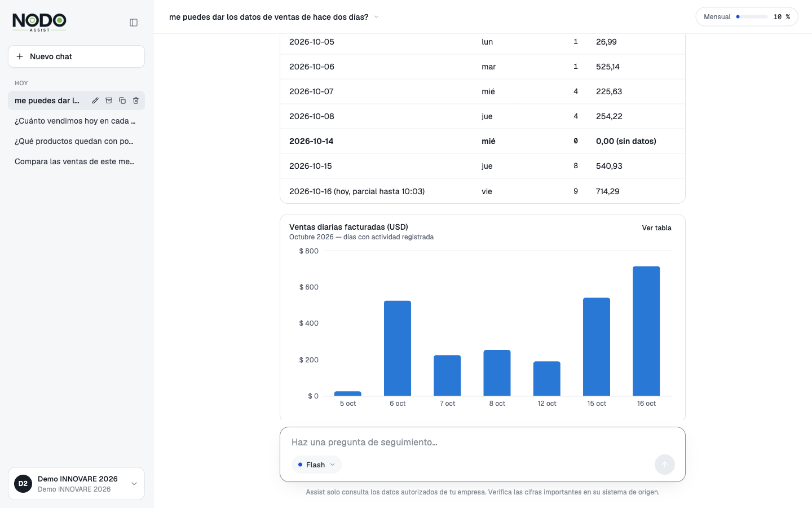812x508 pixels.
Task: Open chat 'Compara las ventas de este me...'
Action: pyautogui.click(x=76, y=161)
